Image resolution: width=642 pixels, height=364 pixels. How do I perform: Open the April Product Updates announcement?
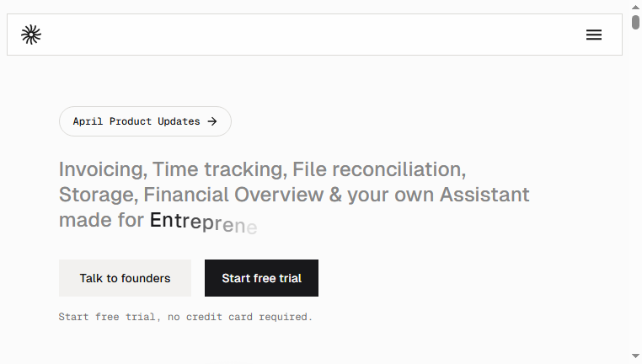pos(145,121)
